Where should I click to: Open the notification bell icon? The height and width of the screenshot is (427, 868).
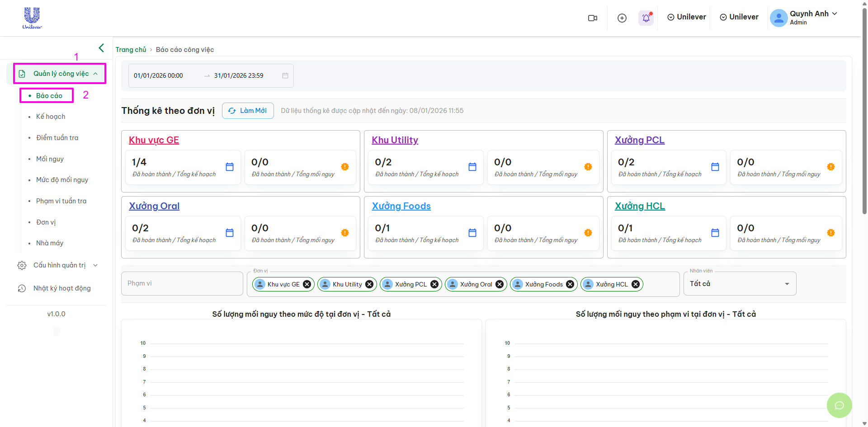[x=646, y=18]
